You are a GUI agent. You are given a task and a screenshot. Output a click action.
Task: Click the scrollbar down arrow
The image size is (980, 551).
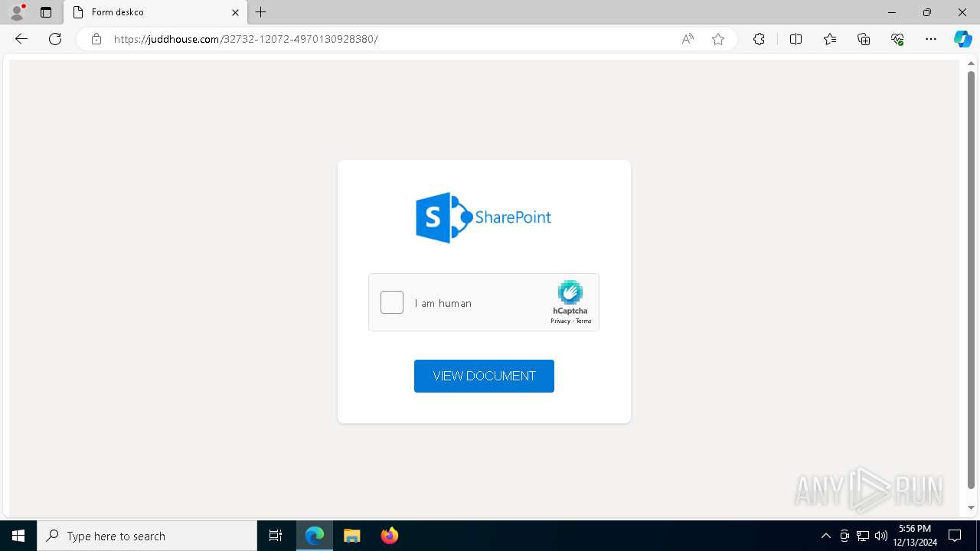[x=971, y=507]
